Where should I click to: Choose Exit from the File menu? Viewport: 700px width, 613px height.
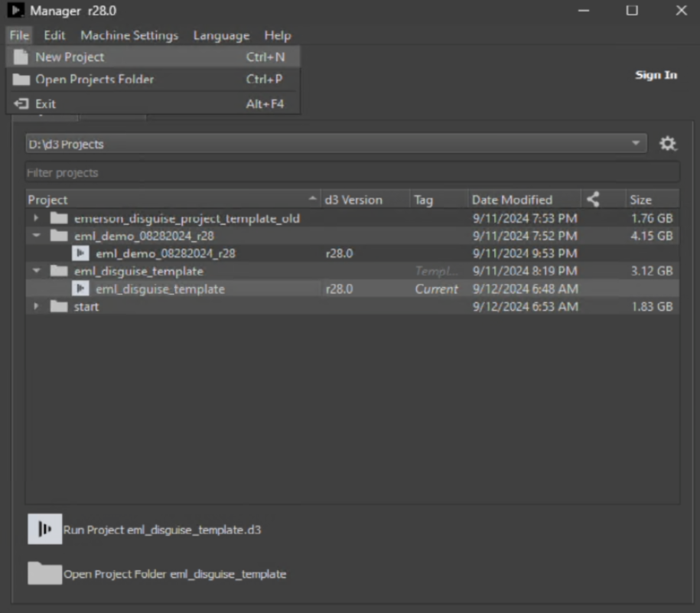pyautogui.click(x=153, y=104)
